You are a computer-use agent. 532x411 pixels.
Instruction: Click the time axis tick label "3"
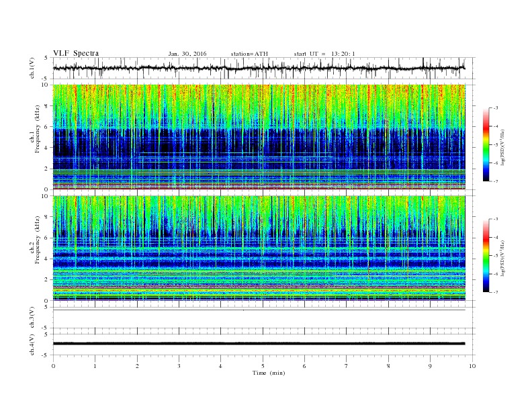click(179, 366)
